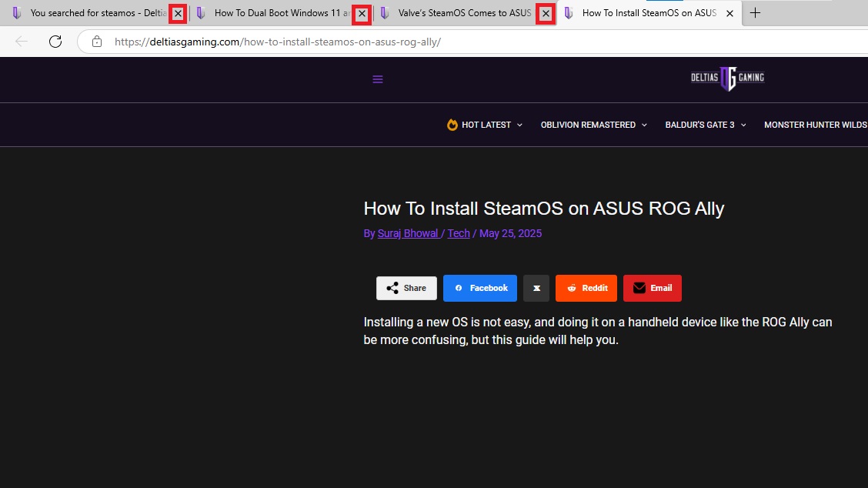The image size is (868, 488).
Task: Open the Tech category link
Action: click(459, 234)
